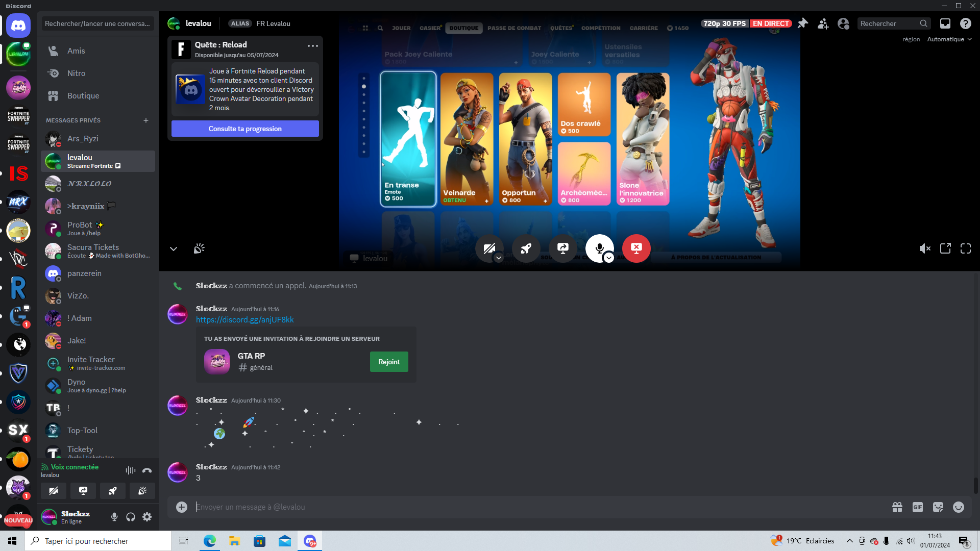Toggle screen share in voice connected panel
980x551 pixels.
(83, 491)
